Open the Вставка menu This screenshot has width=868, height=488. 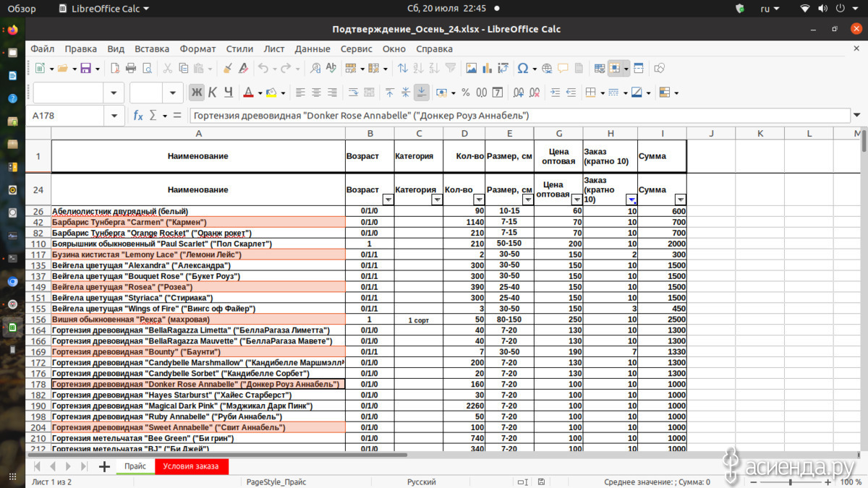point(152,48)
